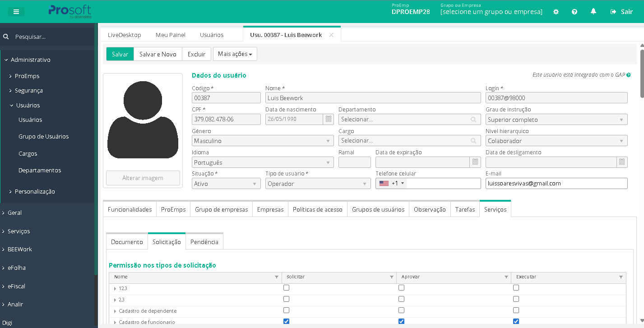Image resolution: width=644 pixels, height=328 pixels.
Task: Click the Departamento search magnifier icon
Action: (x=473, y=120)
